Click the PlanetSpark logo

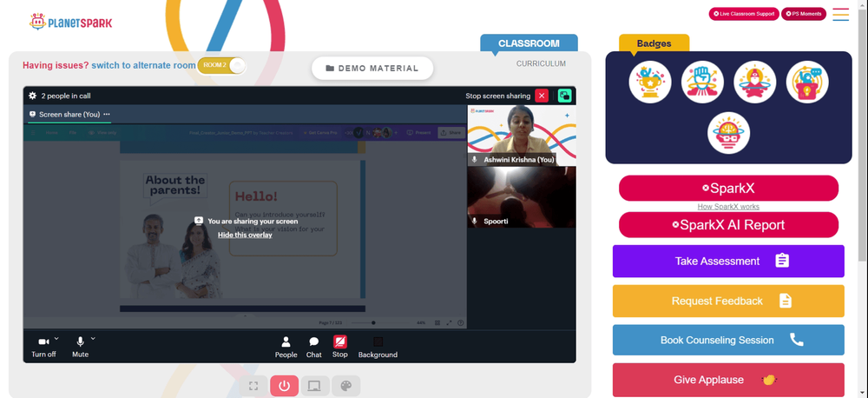(70, 23)
